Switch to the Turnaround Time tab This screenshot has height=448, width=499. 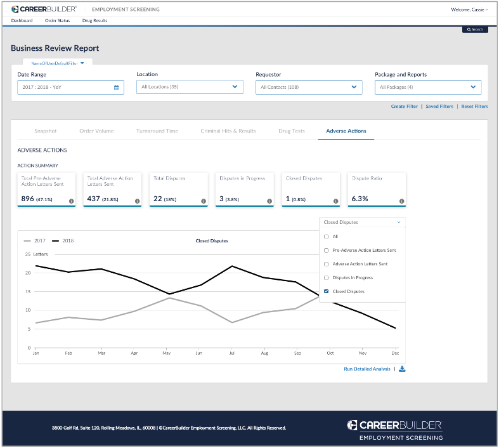click(x=157, y=131)
